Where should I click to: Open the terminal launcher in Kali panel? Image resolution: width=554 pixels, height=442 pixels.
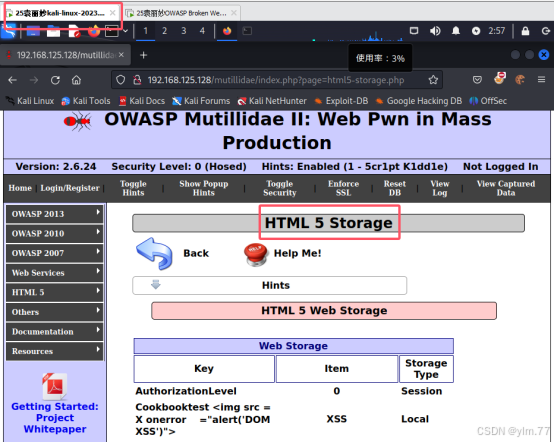112,31
